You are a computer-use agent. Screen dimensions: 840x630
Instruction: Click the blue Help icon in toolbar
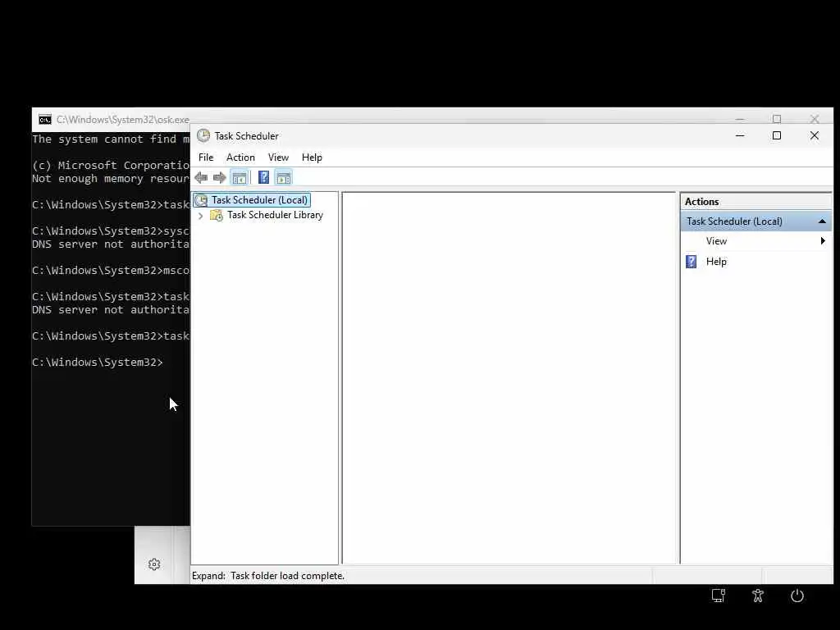[x=263, y=177]
